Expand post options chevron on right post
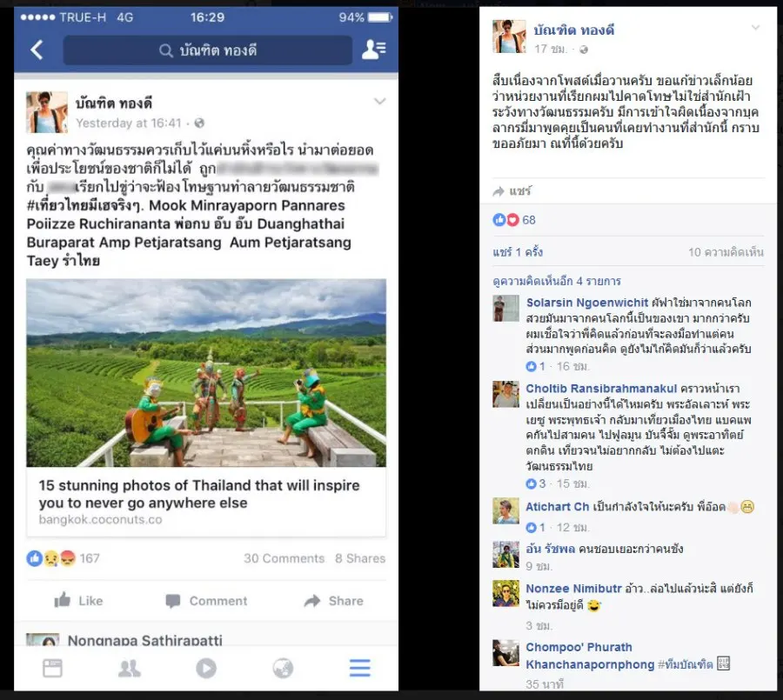Image resolution: width=783 pixels, height=700 pixels. click(755, 28)
